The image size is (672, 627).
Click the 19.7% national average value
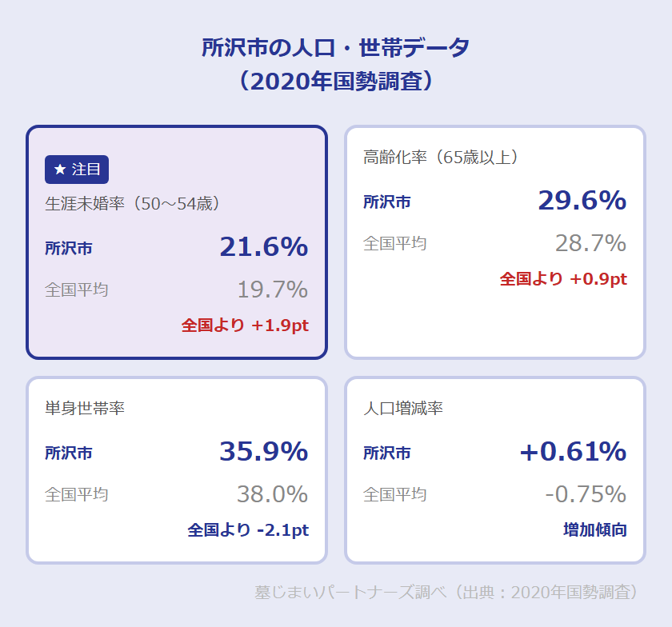[x=272, y=290]
